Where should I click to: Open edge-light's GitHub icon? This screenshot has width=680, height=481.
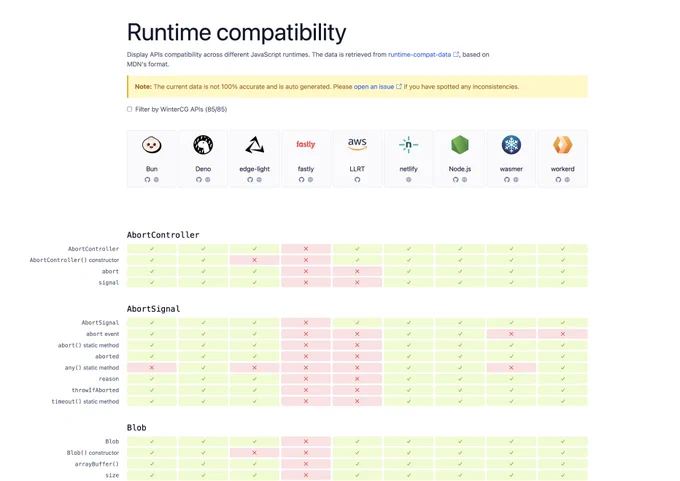point(250,180)
